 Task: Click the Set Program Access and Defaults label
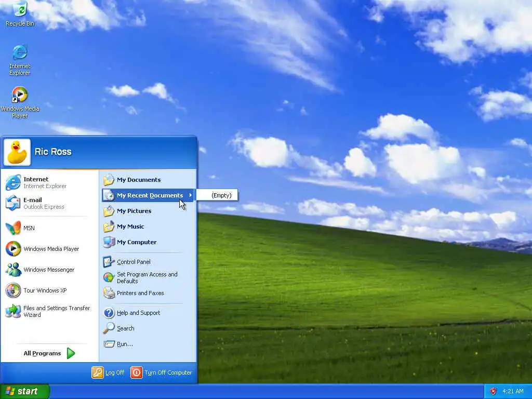point(147,277)
